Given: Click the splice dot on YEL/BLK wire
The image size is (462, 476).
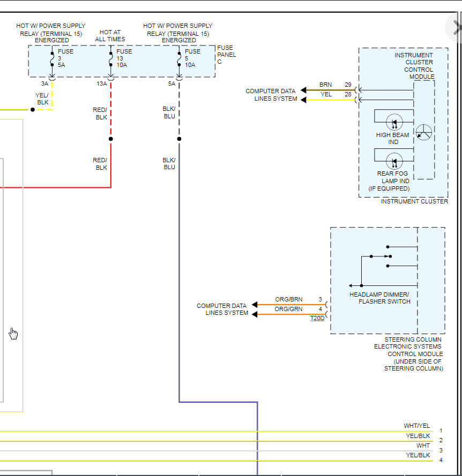Looking at the screenshot, I should coord(33,110).
